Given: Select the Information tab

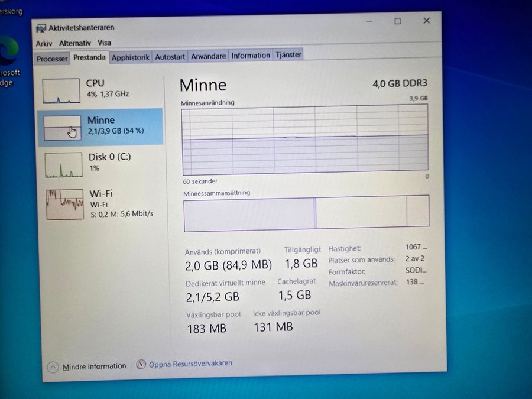Looking at the screenshot, I should (x=251, y=56).
